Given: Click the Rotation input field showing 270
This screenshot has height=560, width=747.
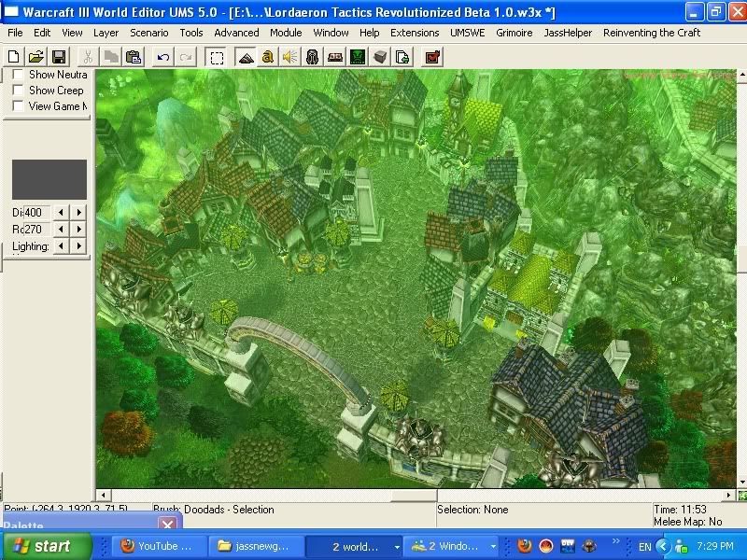Looking at the screenshot, I should [x=37, y=229].
